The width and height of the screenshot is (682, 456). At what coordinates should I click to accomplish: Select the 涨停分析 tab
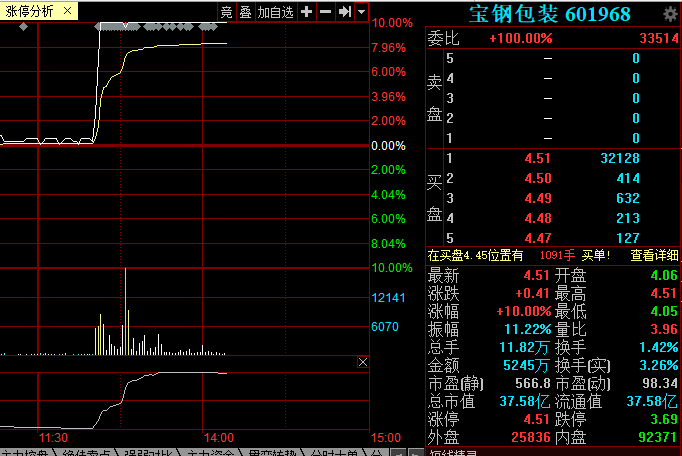[30, 11]
